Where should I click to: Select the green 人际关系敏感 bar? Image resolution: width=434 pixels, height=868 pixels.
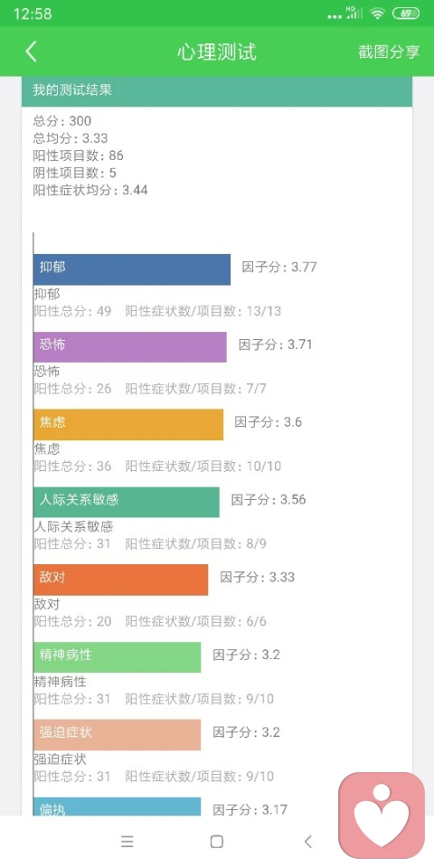127,502
